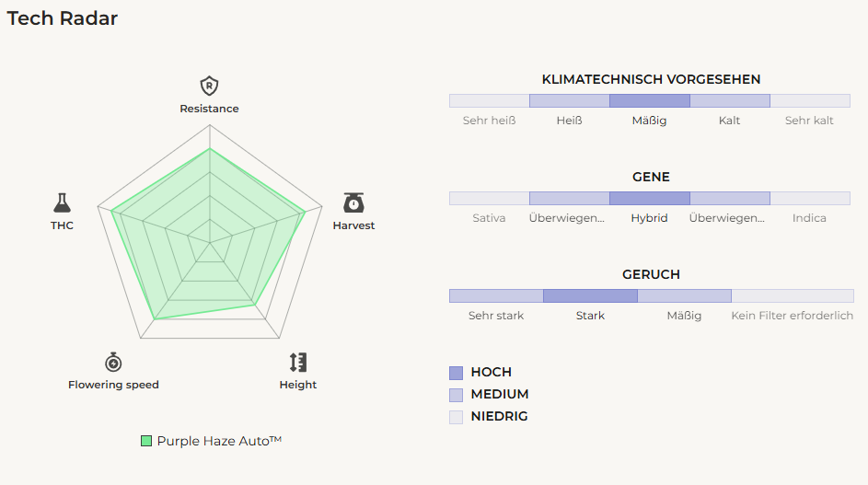Click the Purple Haze Auto legend label
Viewport: 868px width, 485px height.
(x=219, y=441)
